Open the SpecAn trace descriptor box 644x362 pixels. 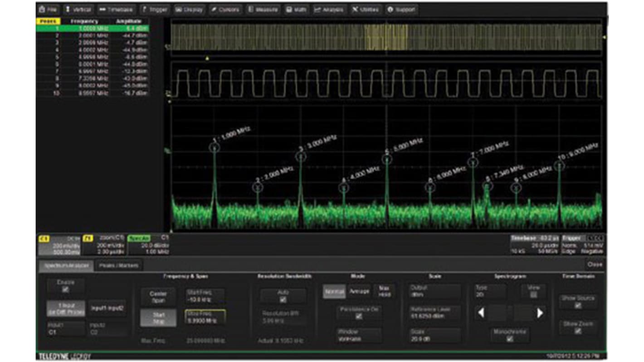[149, 245]
